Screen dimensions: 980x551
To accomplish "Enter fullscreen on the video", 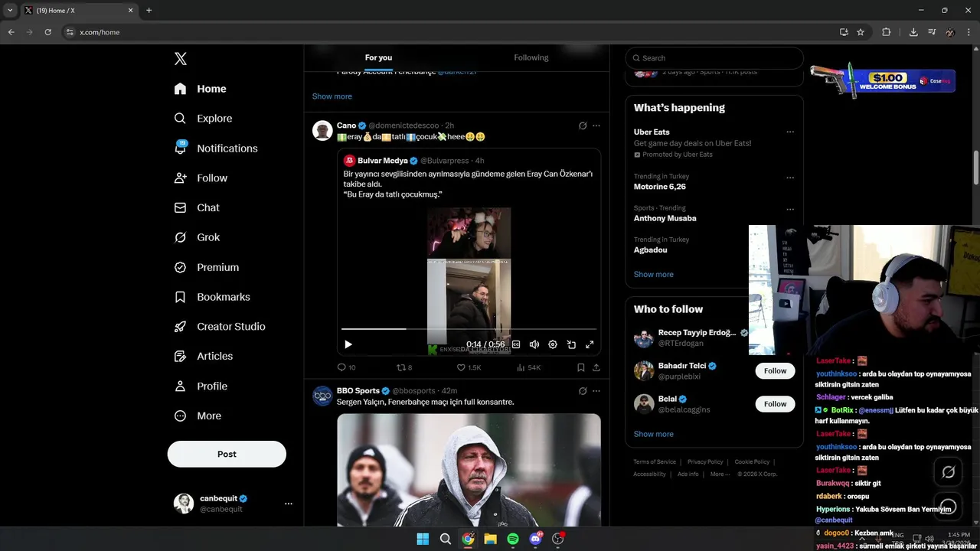I will click(x=590, y=344).
